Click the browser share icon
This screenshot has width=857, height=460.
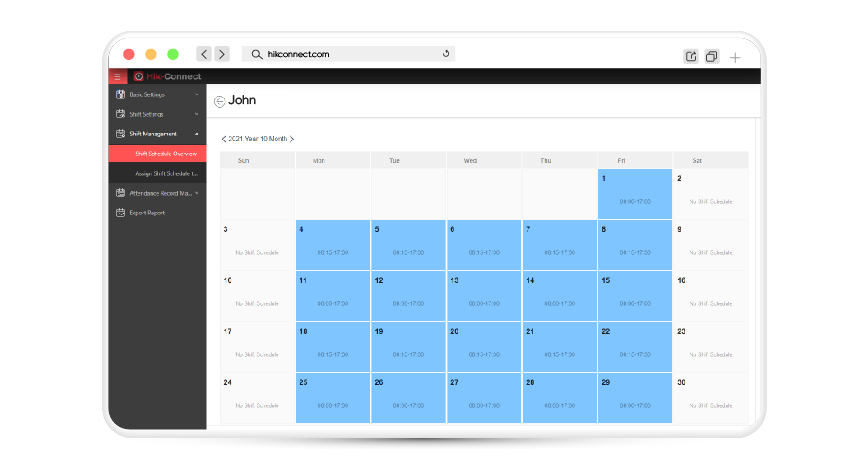coord(691,56)
